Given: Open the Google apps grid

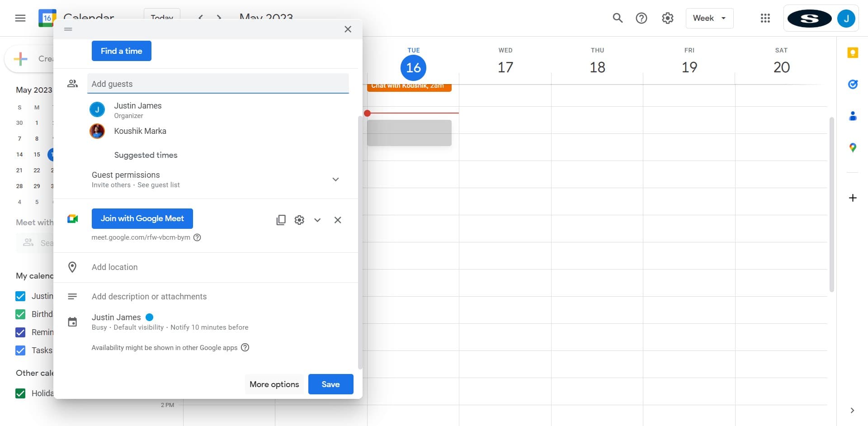Looking at the screenshot, I should 765,18.
